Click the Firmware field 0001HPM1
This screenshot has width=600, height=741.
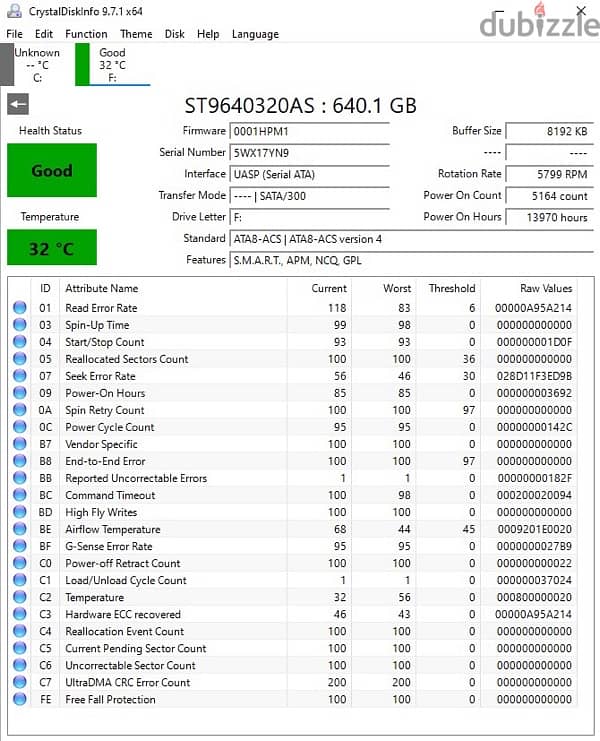(309, 131)
